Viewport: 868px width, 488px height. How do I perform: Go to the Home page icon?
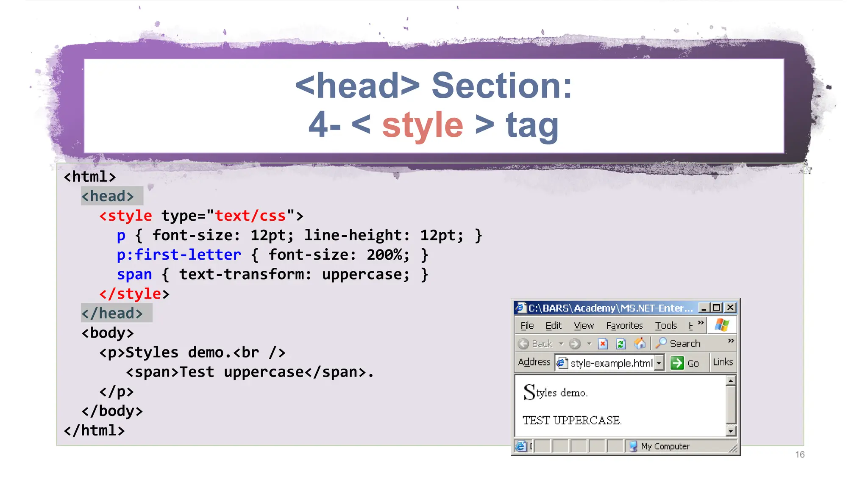click(640, 343)
